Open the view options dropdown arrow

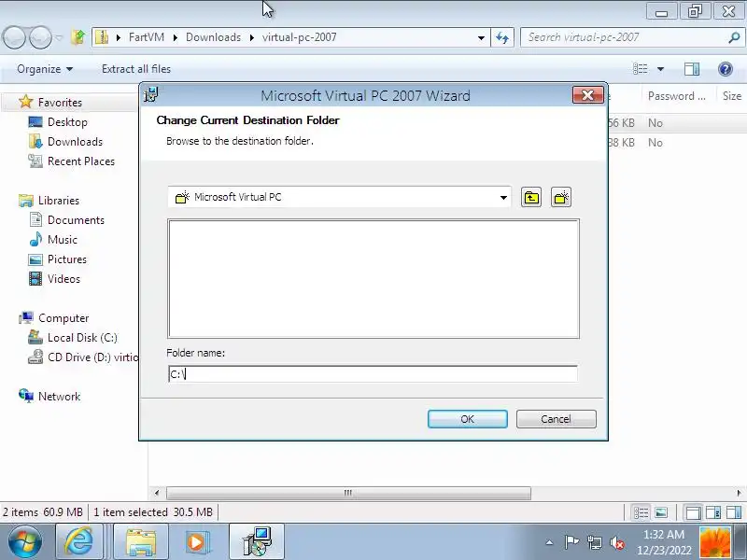click(x=660, y=69)
